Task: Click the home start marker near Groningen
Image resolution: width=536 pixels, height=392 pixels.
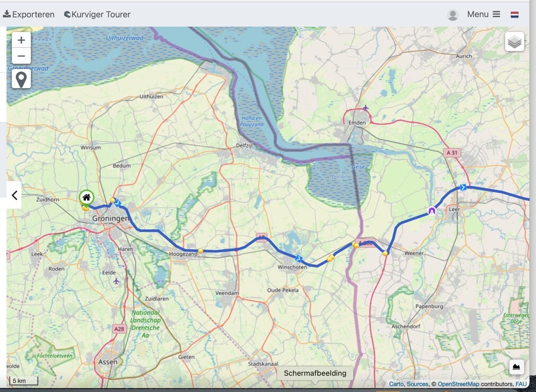Action: pyautogui.click(x=87, y=197)
